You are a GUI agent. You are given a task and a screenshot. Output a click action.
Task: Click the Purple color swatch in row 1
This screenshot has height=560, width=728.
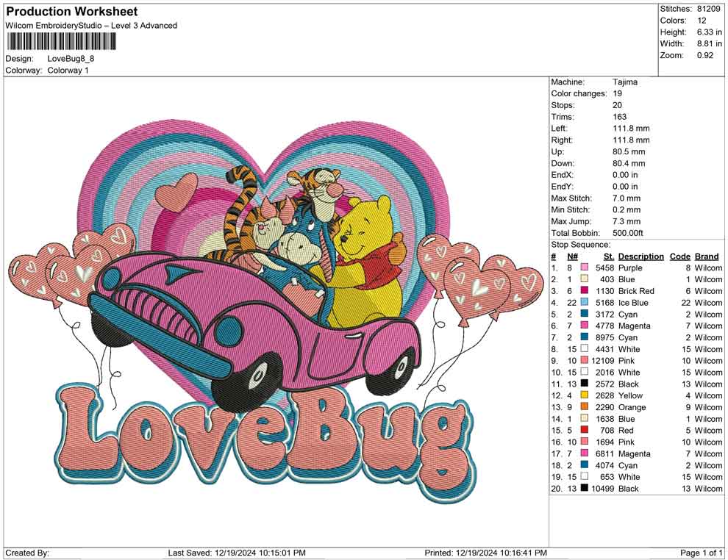pos(585,268)
